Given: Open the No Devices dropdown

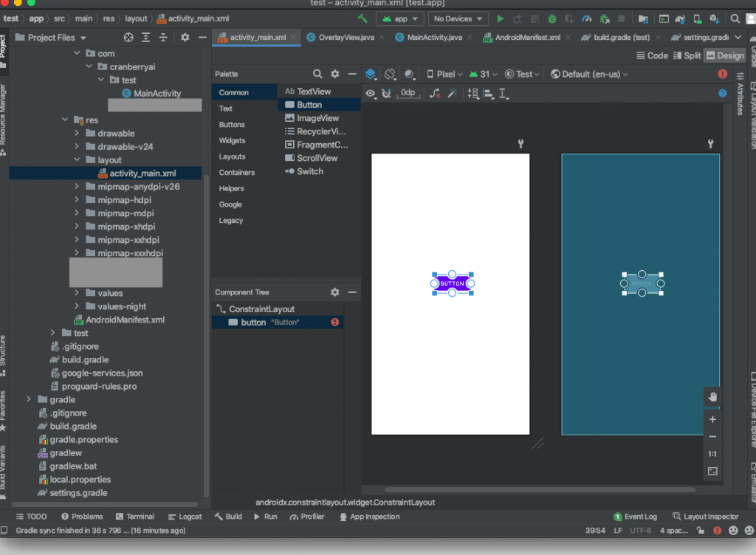Looking at the screenshot, I should (x=458, y=18).
